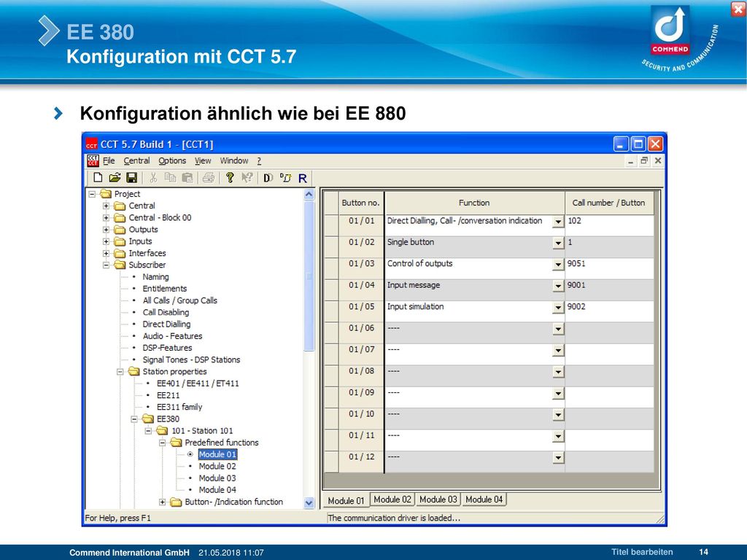Click tree scrollbar up arrow
The image size is (747, 560).
309,194
